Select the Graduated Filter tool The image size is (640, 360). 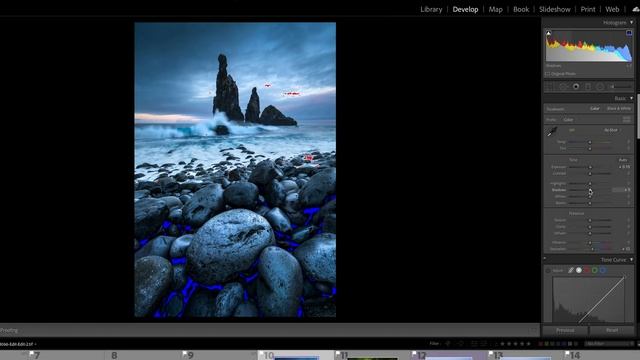click(588, 87)
